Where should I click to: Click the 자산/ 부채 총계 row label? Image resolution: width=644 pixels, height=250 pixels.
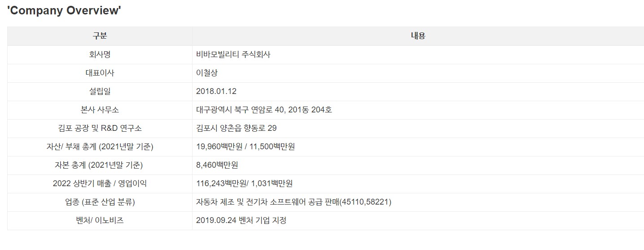coord(100,147)
